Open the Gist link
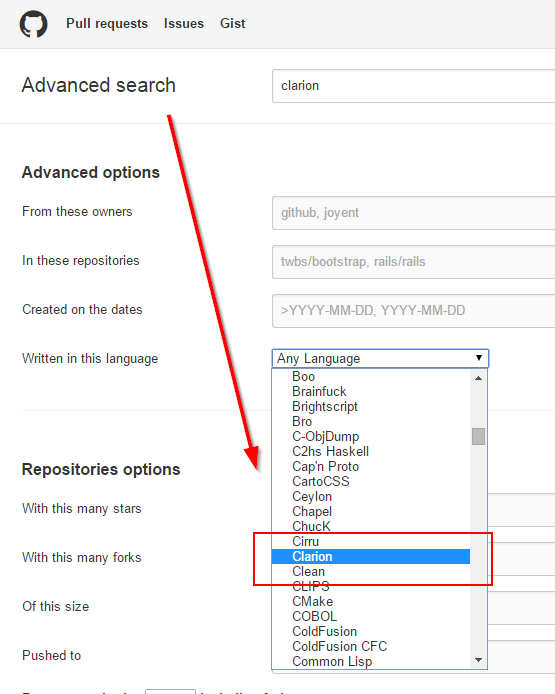This screenshot has height=694, width=555. click(232, 23)
